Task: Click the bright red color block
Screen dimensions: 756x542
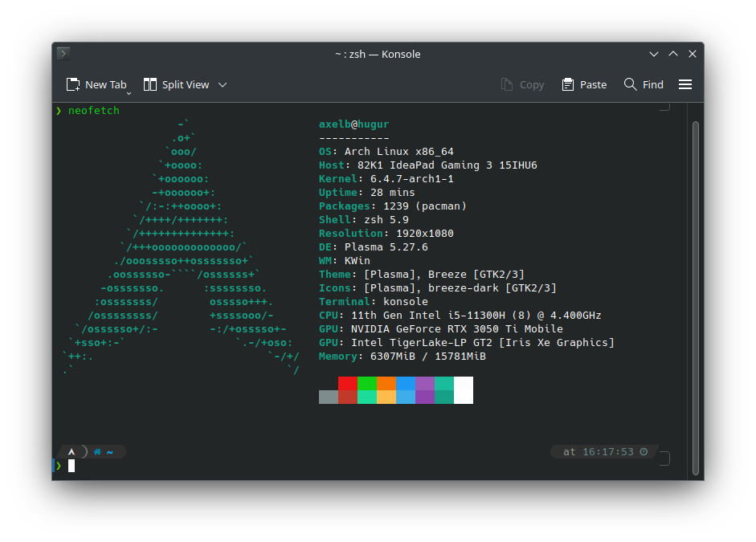Action: (x=348, y=384)
